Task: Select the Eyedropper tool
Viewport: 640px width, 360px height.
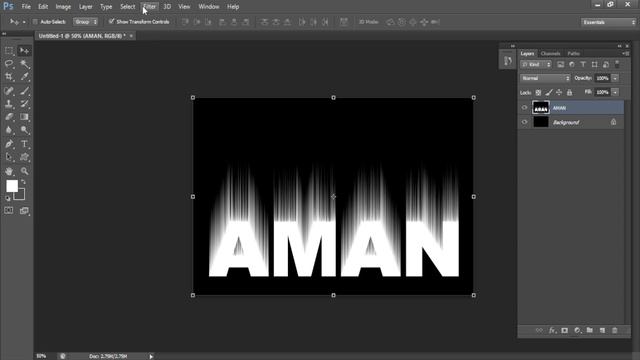Action: coord(24,77)
